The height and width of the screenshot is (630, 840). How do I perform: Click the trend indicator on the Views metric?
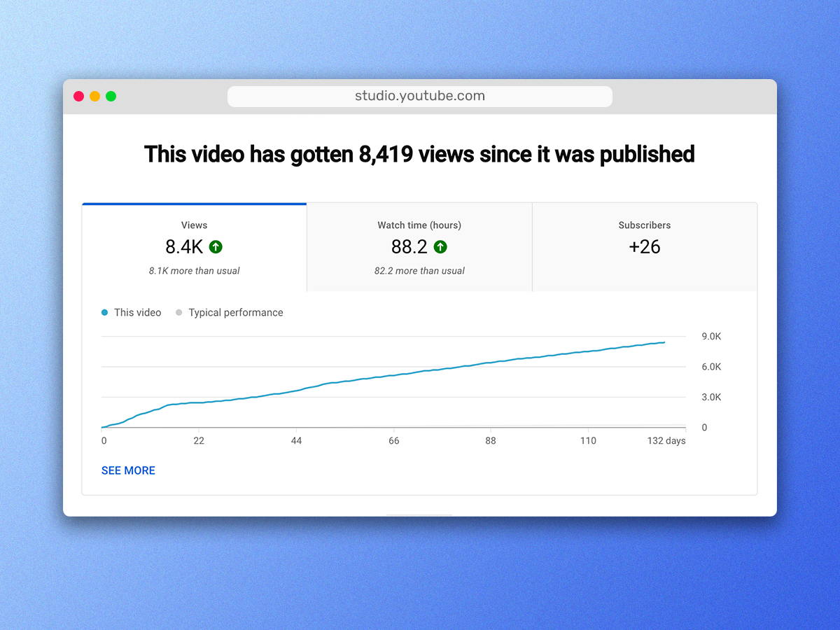click(216, 246)
